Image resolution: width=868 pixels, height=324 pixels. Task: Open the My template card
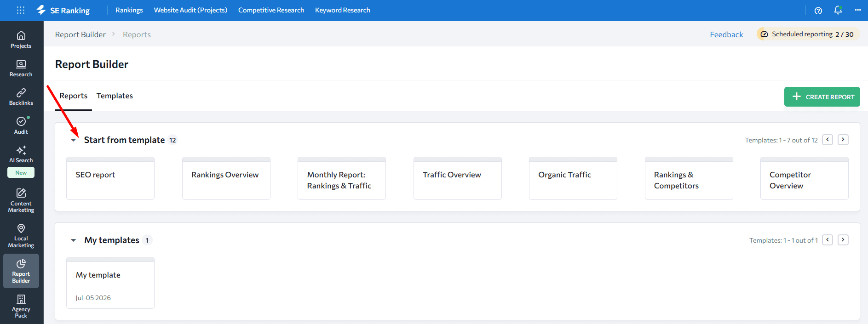click(x=110, y=283)
